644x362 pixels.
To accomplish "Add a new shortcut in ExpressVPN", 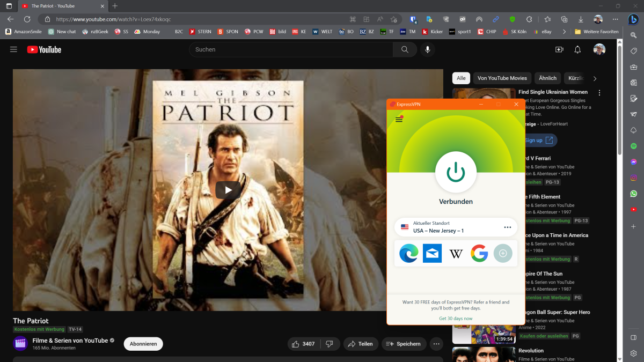I will click(x=503, y=253).
